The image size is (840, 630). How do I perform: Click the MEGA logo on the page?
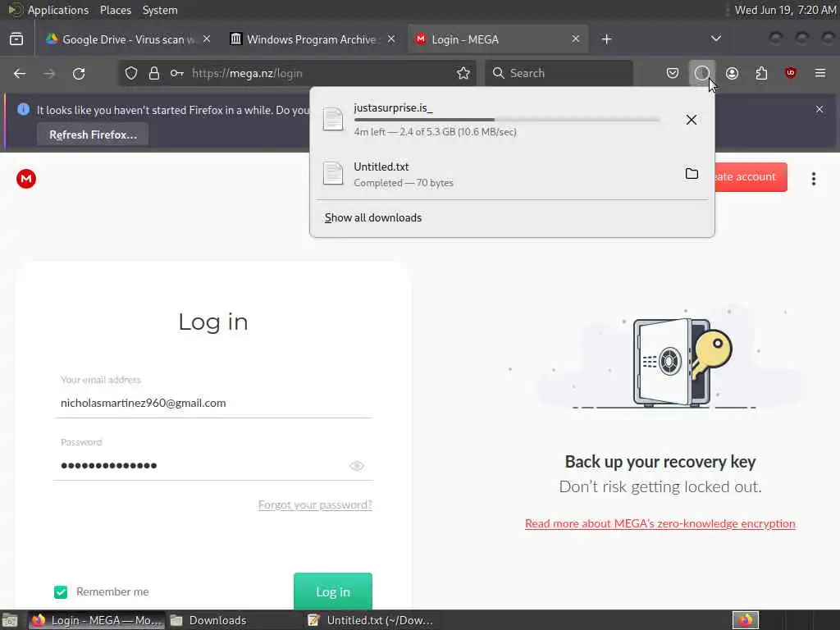[x=26, y=179]
